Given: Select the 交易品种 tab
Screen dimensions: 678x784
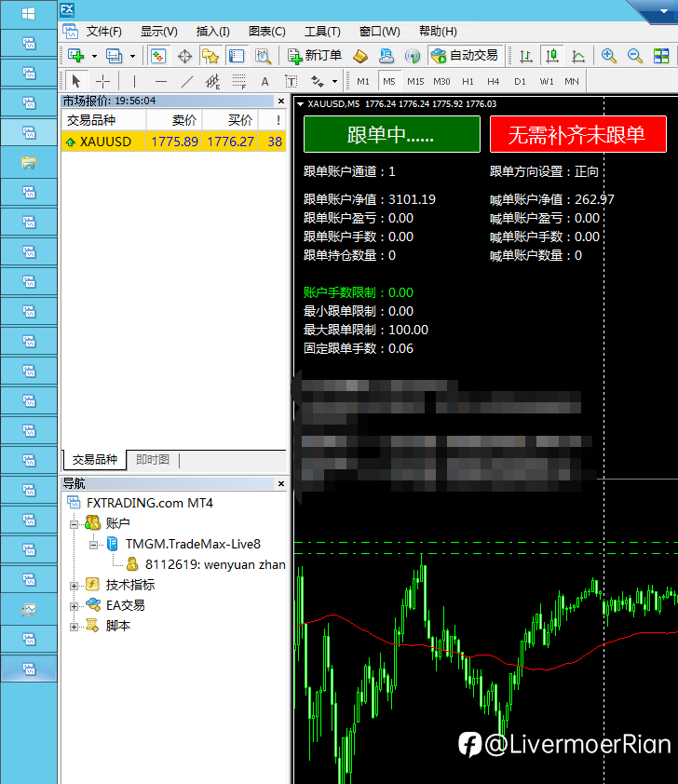Looking at the screenshot, I should 94,459.
